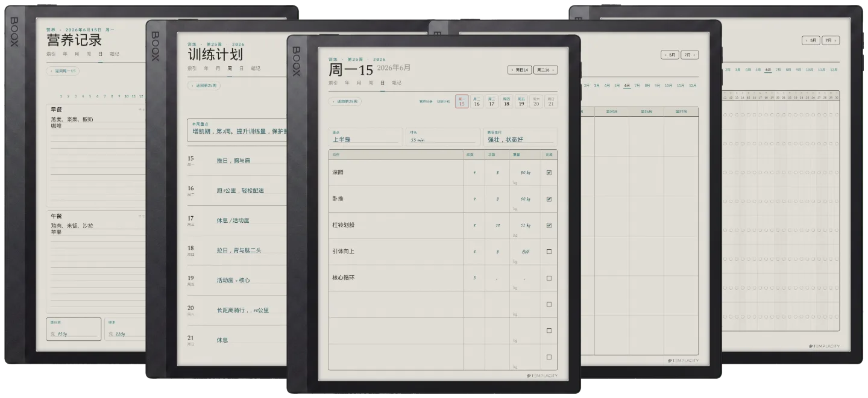Image resolution: width=868 pixels, height=398 pixels.
Task: Tap 返回第25周 on the 周一15 page
Action: [345, 102]
